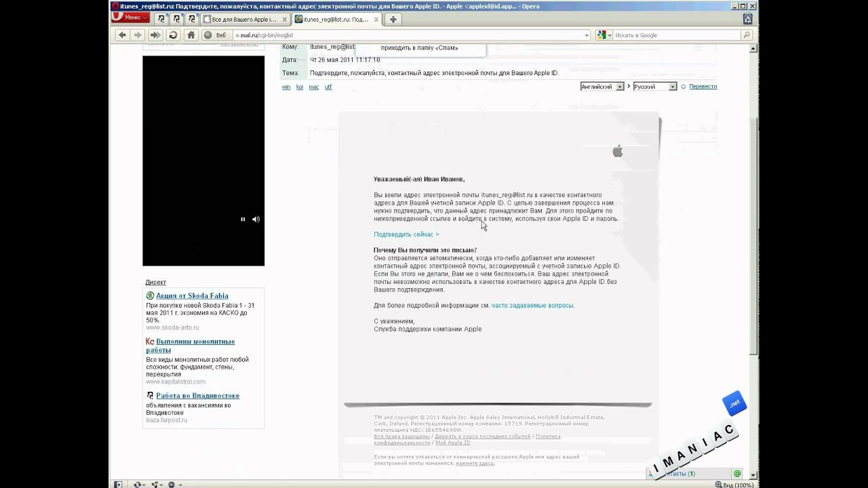Viewport: 868px width, 488px height.
Task: Open target language dropdown 'Русский'
Action: point(655,87)
